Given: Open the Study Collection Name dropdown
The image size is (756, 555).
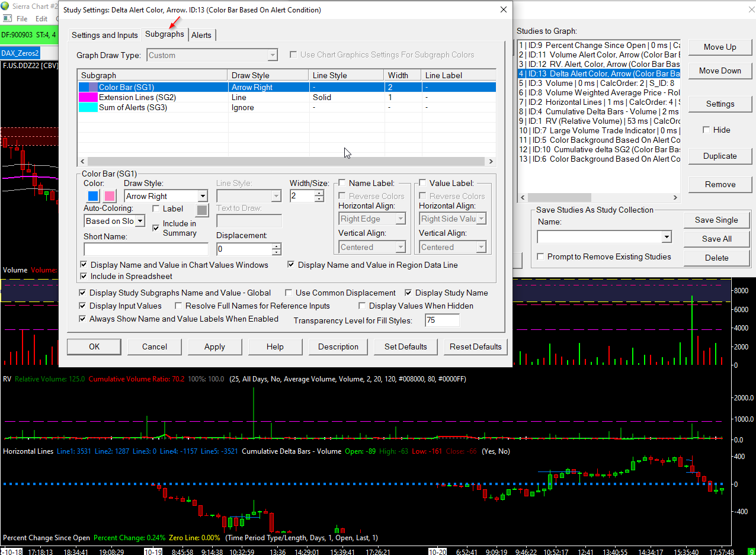Looking at the screenshot, I should click(667, 237).
